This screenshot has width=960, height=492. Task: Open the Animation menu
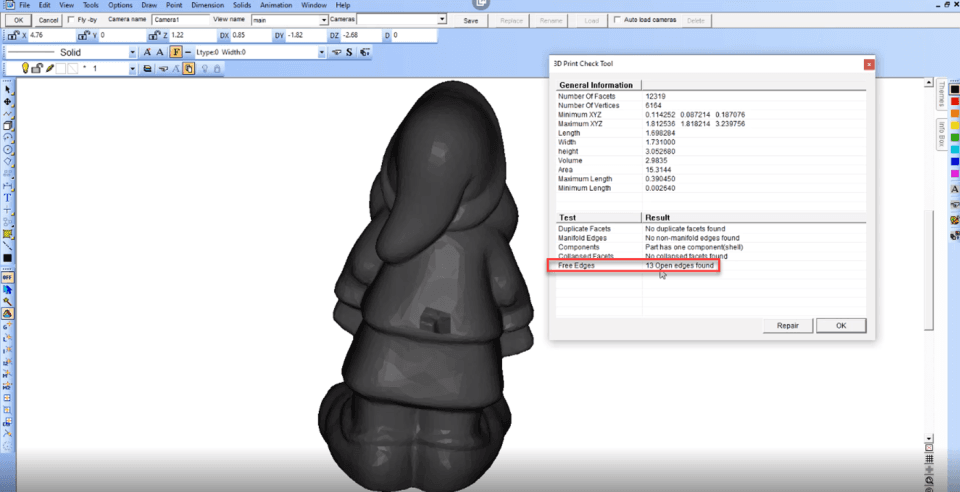click(x=276, y=5)
